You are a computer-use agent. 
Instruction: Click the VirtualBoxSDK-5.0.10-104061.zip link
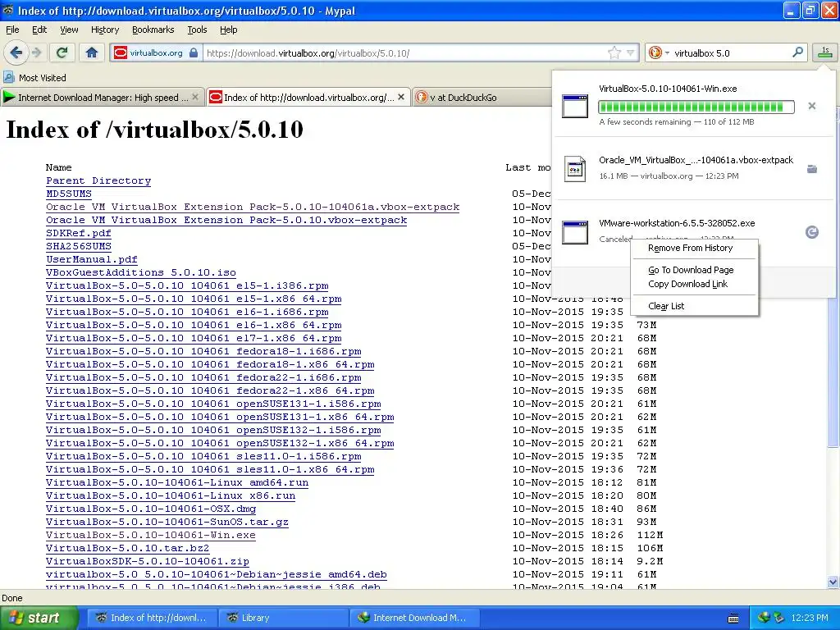click(x=148, y=561)
